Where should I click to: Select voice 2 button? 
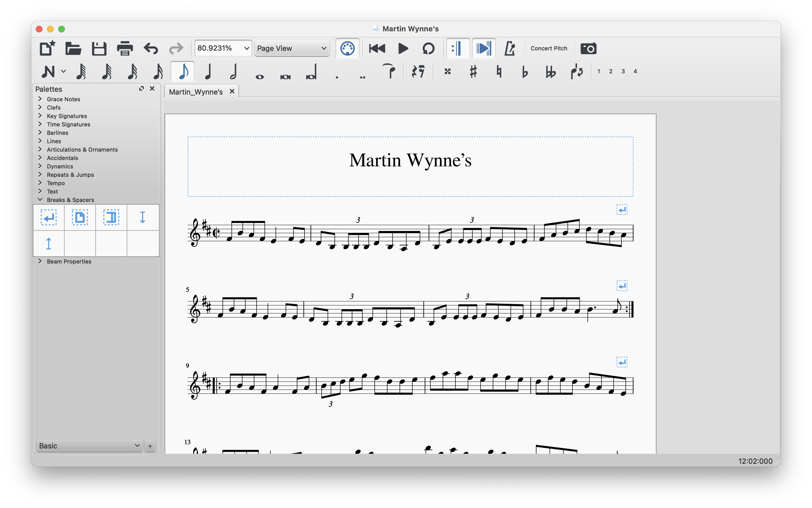(610, 71)
